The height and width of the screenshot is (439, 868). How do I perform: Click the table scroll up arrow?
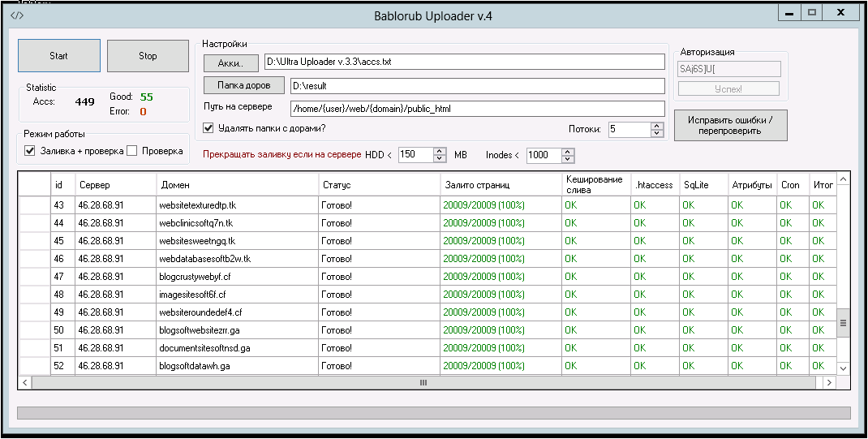pos(843,179)
